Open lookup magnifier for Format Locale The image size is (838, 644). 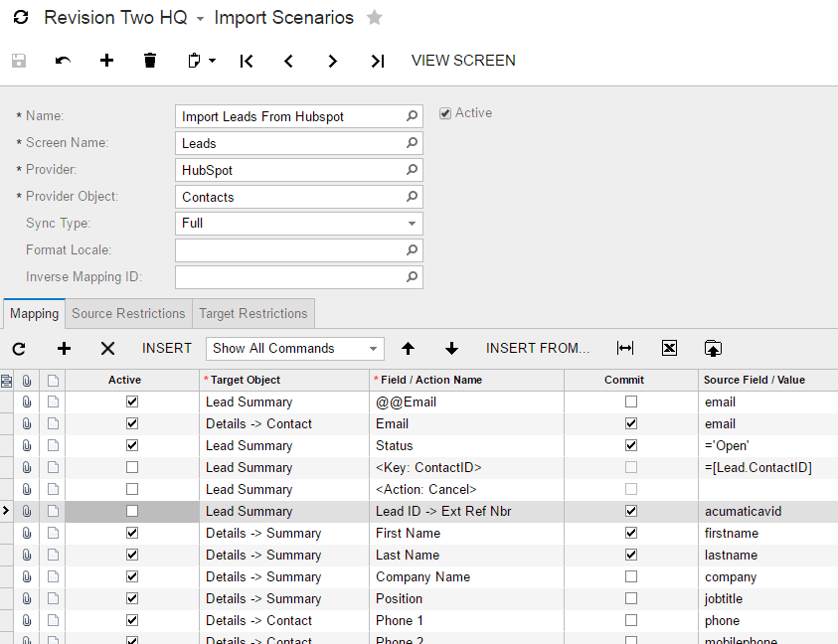point(412,250)
